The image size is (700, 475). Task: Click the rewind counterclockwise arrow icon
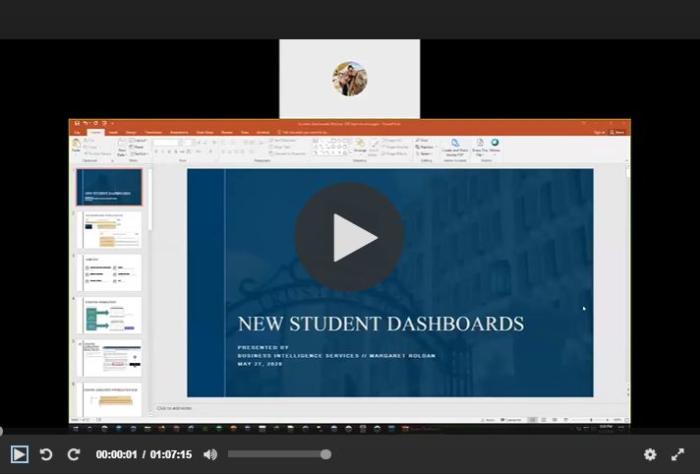[x=46, y=454]
